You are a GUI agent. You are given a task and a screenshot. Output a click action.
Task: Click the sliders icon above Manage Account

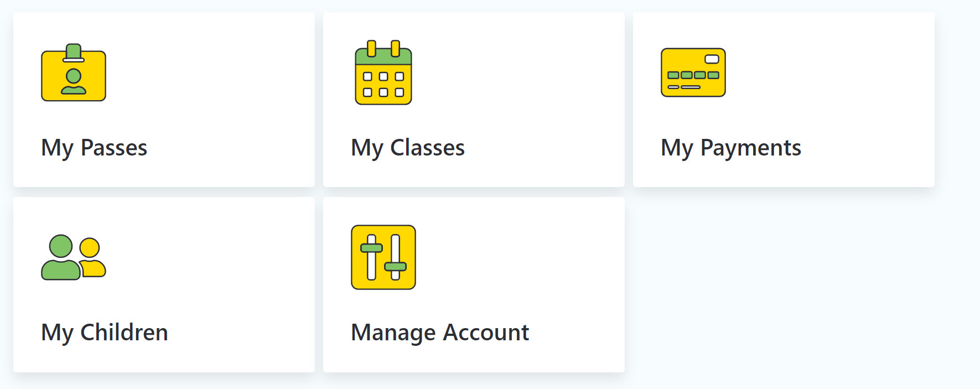tap(383, 257)
